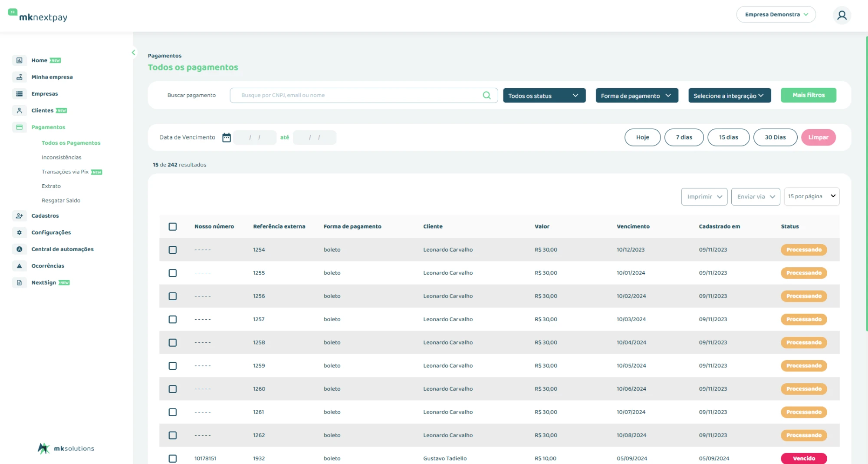The height and width of the screenshot is (464, 868).
Task: Click the Limpar button
Action: click(818, 137)
